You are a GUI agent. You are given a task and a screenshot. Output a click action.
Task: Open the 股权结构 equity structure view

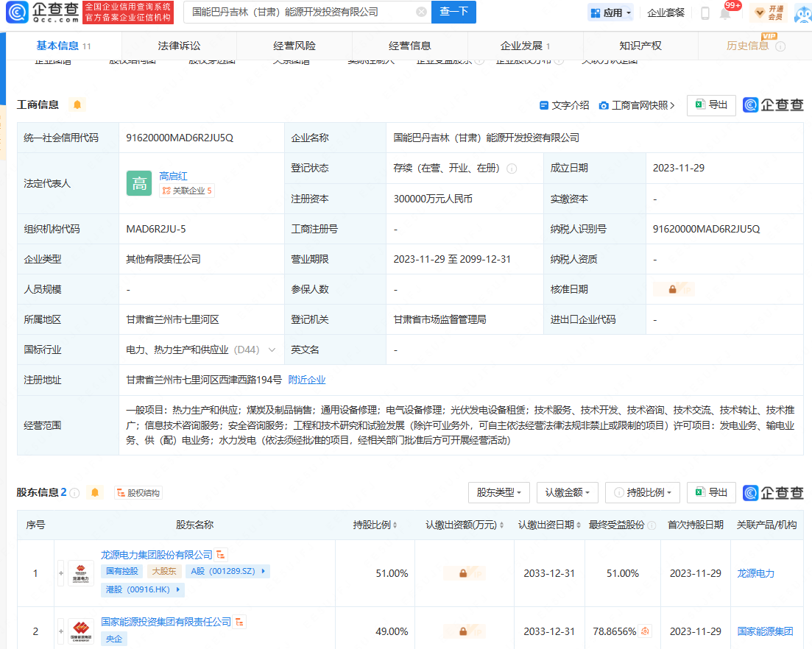pos(138,493)
